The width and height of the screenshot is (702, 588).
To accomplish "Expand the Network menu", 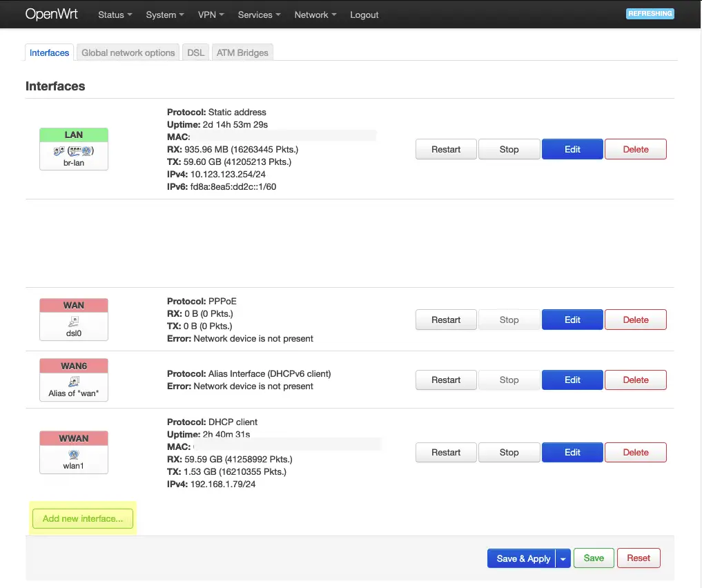I will click(315, 14).
